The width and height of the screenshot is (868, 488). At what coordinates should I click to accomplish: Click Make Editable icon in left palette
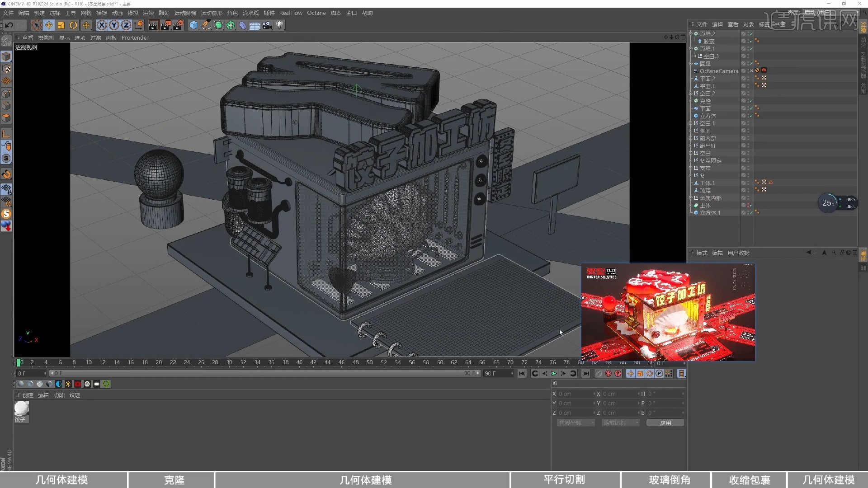(x=6, y=41)
